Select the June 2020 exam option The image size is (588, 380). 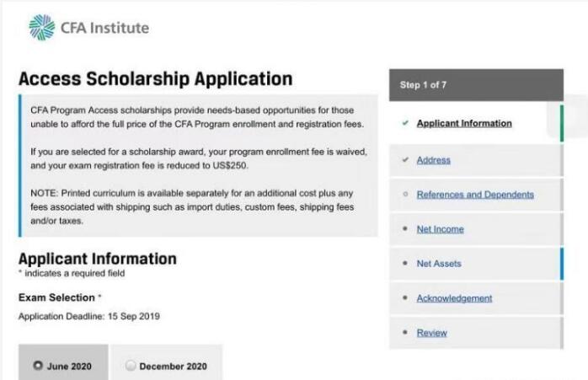tap(38, 366)
